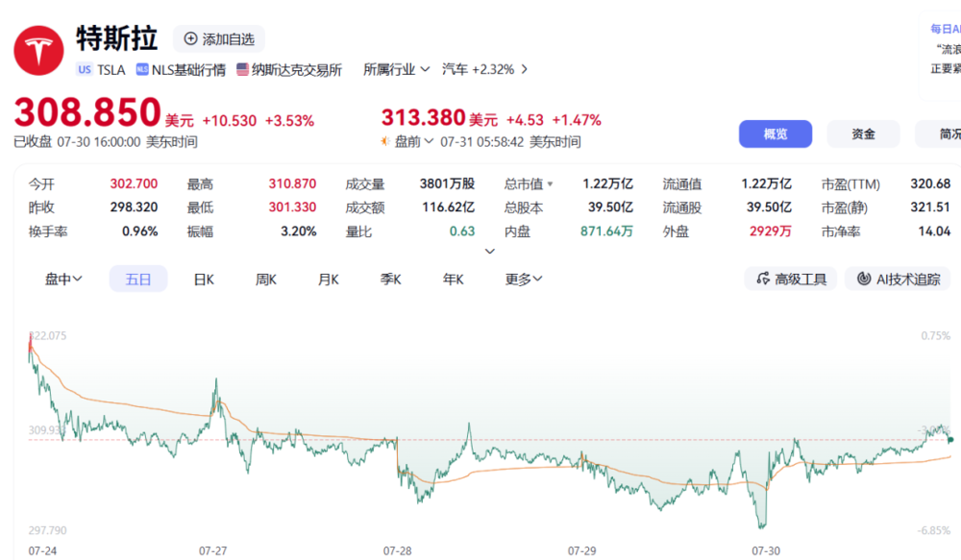961x560 pixels.
Task: Click the NLS基础行情 badge icon
Action: pos(142,69)
